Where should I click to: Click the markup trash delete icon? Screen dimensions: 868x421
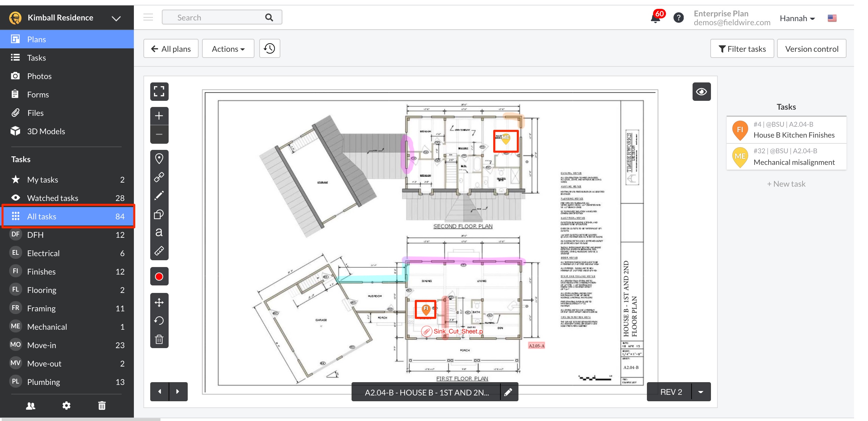(x=159, y=339)
